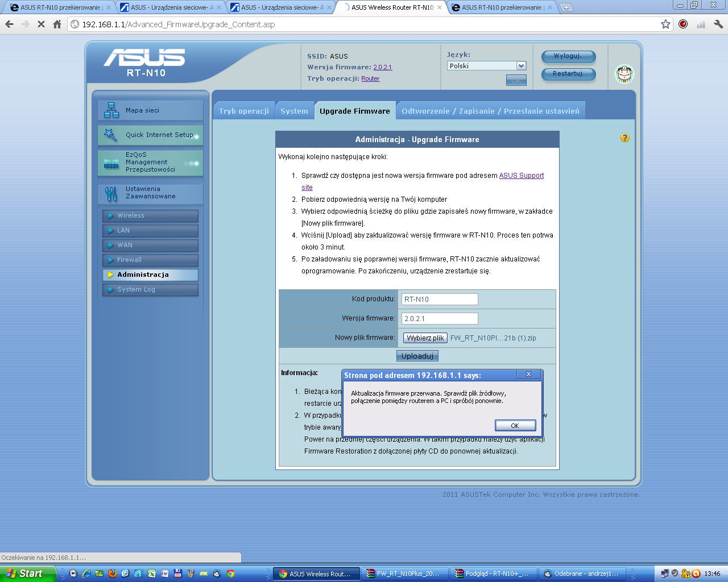
Task: Open the Polski language dropdown
Action: click(x=486, y=66)
